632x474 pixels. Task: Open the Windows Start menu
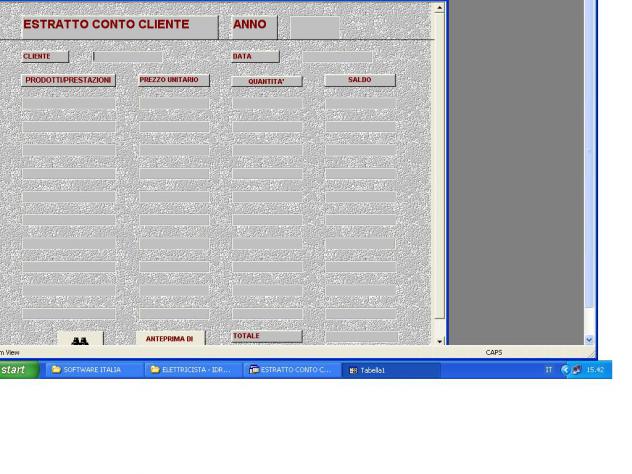(x=19, y=370)
